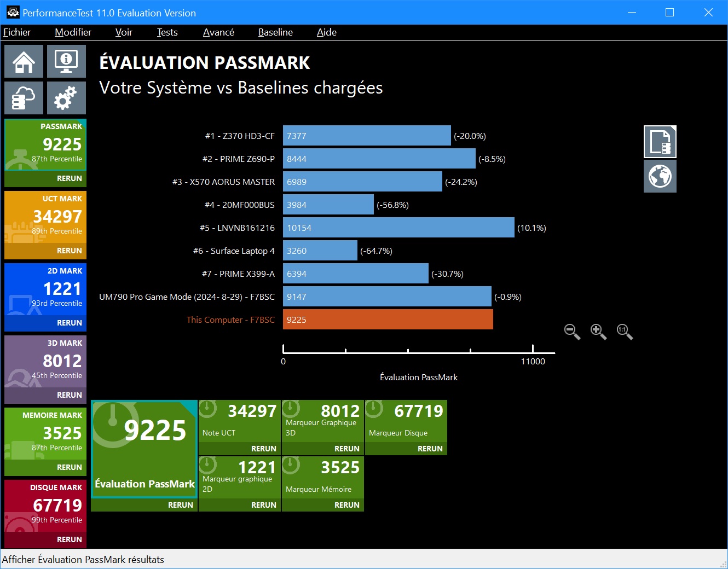Image resolution: width=728 pixels, height=569 pixels.
Task: Open the Avancé menu
Action: coord(218,32)
